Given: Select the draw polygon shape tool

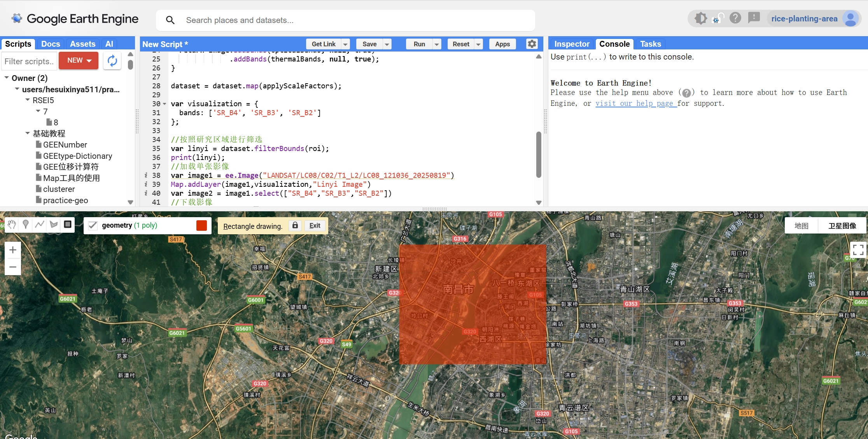Looking at the screenshot, I should [x=54, y=225].
